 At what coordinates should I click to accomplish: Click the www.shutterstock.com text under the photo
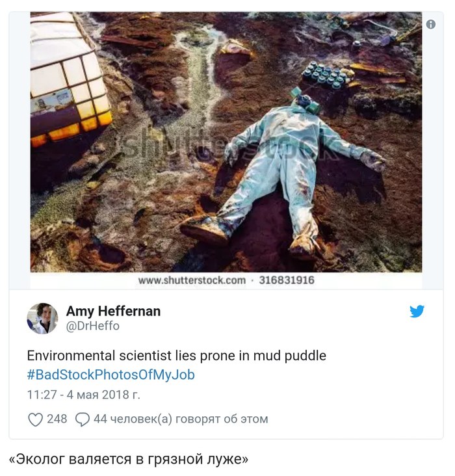point(192,280)
